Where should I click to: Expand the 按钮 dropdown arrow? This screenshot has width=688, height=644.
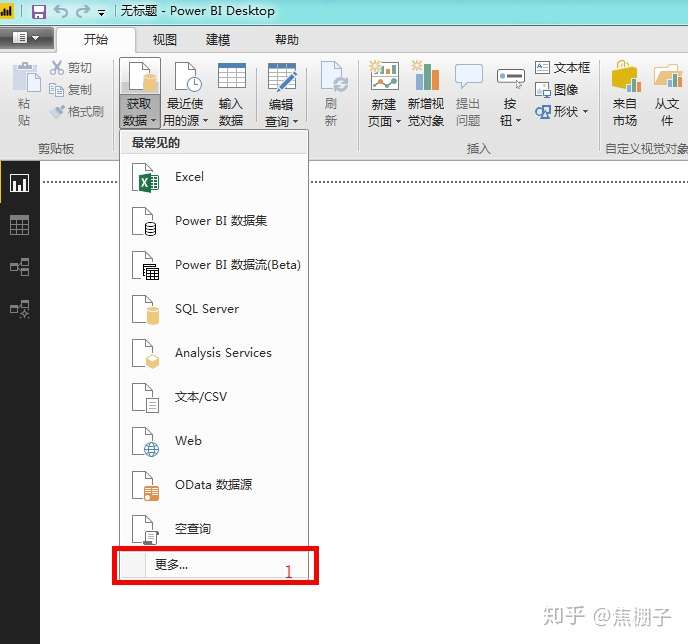pos(518,120)
